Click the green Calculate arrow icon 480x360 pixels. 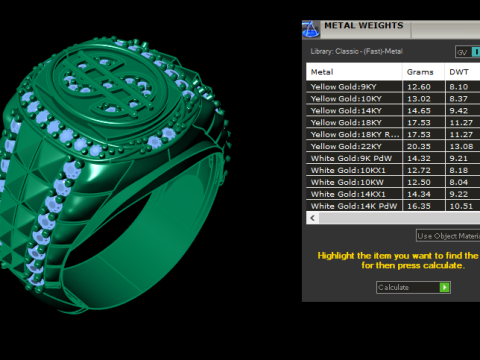click(444, 287)
